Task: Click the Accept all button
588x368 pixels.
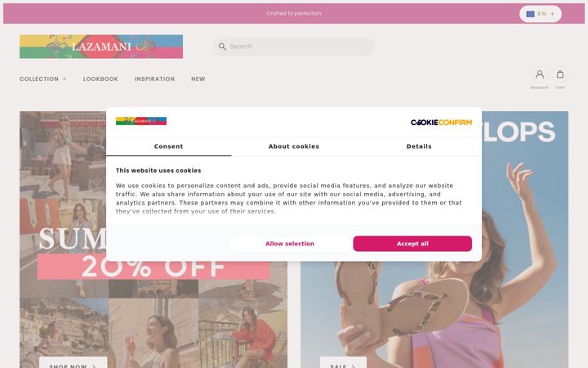Action: click(x=412, y=244)
